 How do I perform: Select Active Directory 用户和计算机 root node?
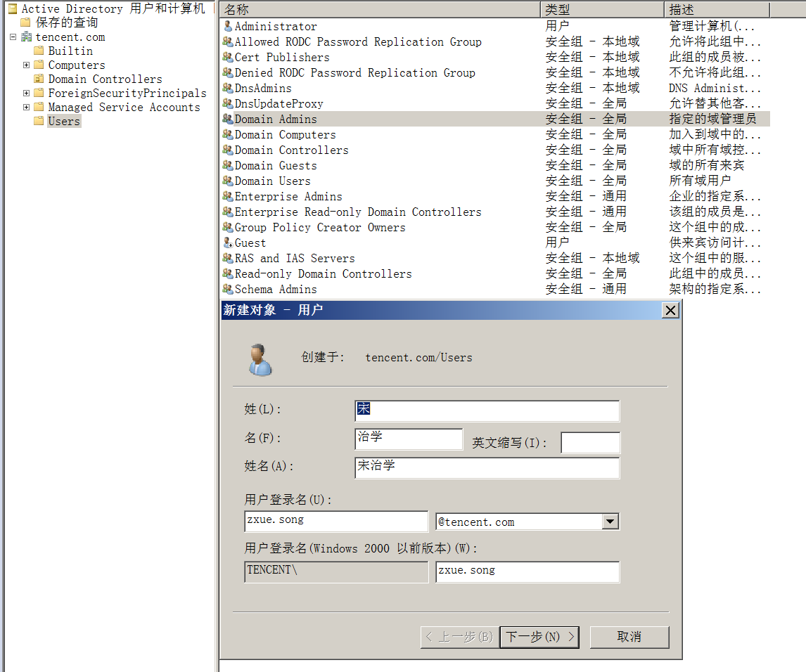click(113, 8)
